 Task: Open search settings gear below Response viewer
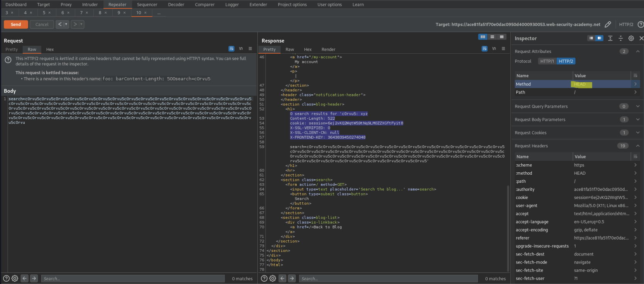point(272,278)
